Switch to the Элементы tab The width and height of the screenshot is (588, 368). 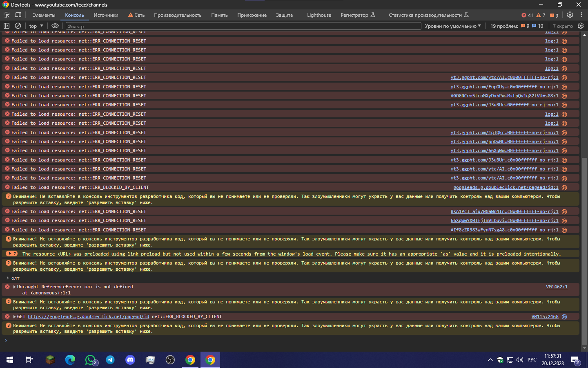pyautogui.click(x=44, y=15)
